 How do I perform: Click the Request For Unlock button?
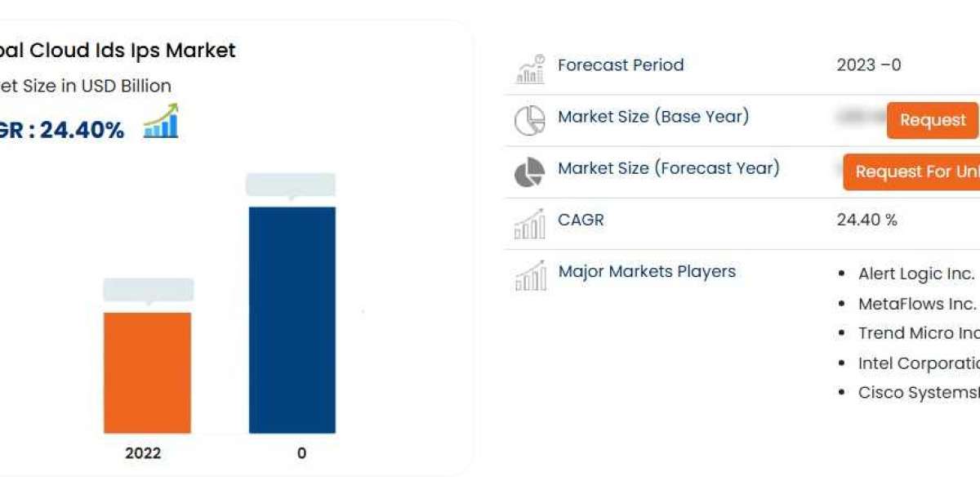click(911, 171)
